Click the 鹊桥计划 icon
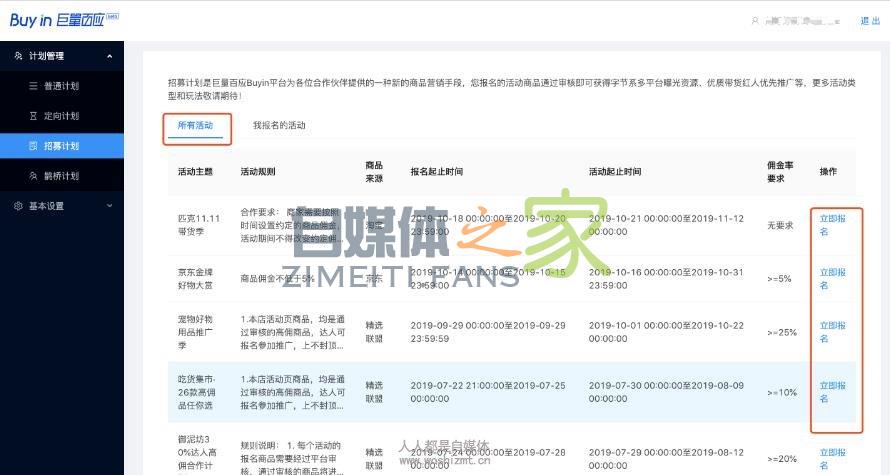The image size is (890, 475). tap(33, 176)
